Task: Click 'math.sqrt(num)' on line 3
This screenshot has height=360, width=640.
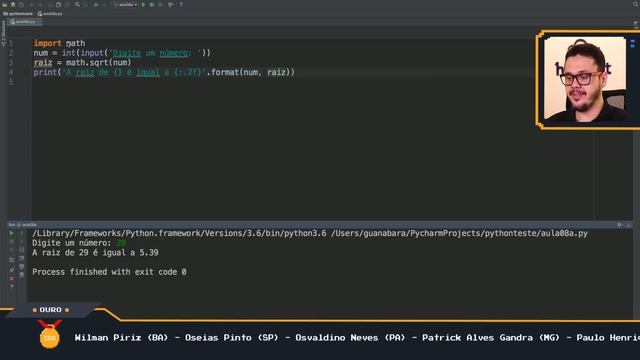Action: pyautogui.click(x=98, y=63)
